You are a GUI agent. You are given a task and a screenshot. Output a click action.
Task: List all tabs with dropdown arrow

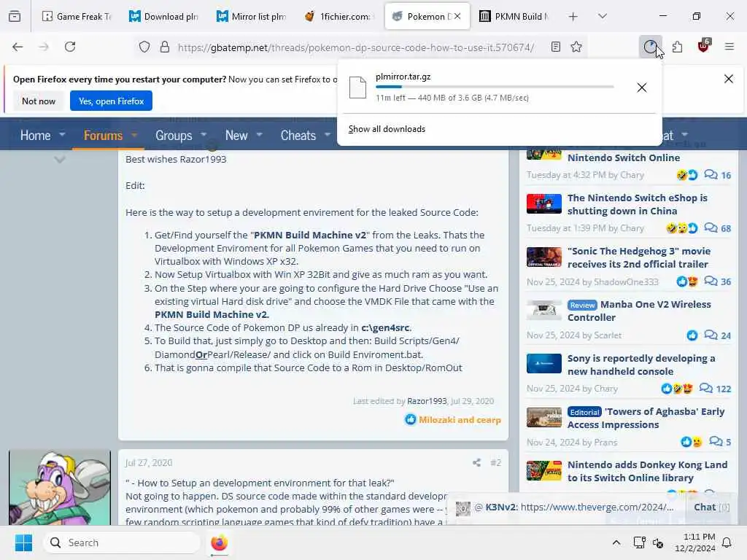(x=603, y=16)
